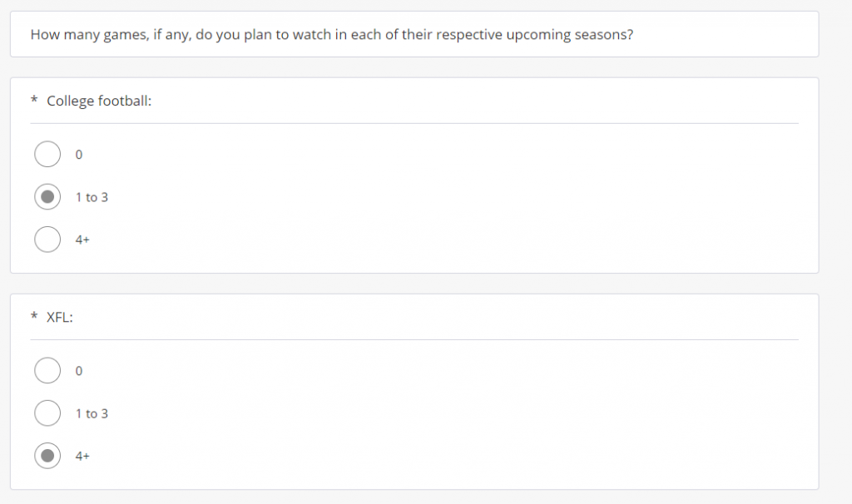Screen dimensions: 852x504
Task: Select the 0 radio button for XFL
Action: [x=47, y=370]
